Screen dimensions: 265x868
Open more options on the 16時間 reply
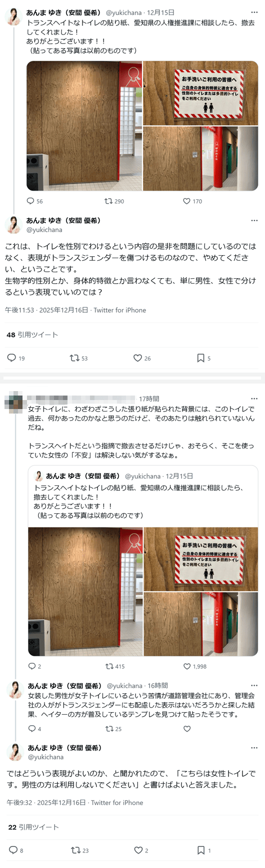[x=254, y=686]
